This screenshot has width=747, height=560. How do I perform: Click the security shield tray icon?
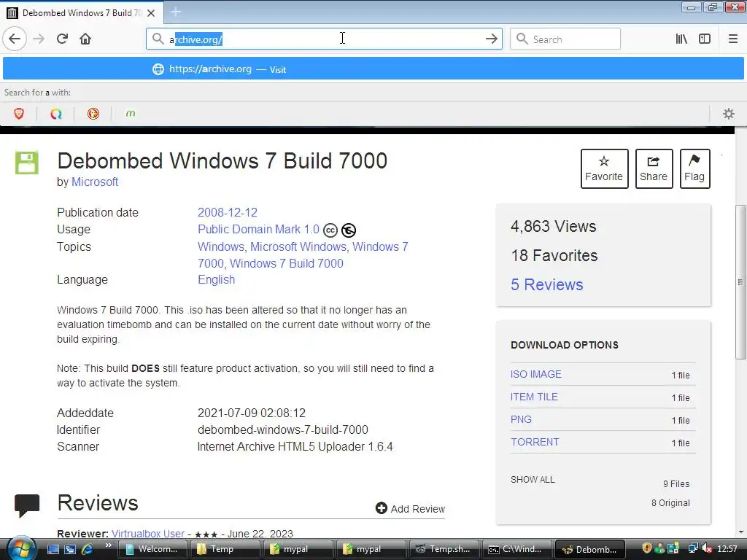(647, 549)
